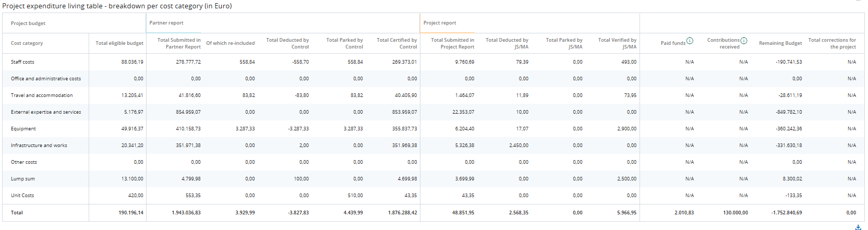Select the Staff costs row label
The image size is (868, 230).
click(x=22, y=62)
